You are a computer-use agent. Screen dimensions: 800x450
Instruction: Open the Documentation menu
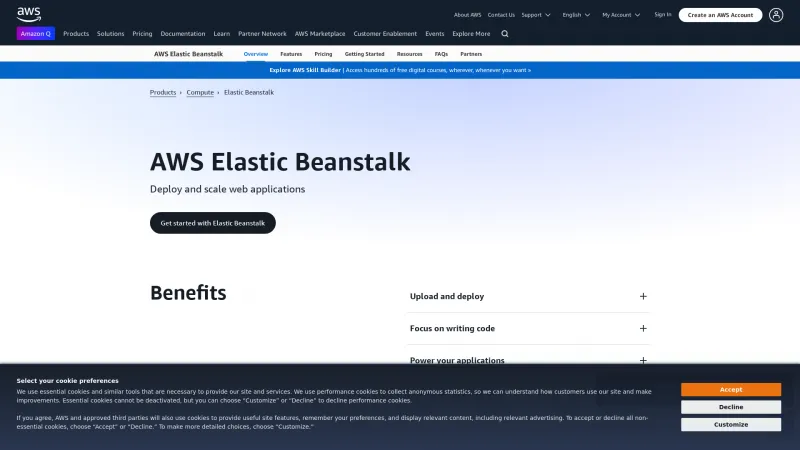point(183,34)
